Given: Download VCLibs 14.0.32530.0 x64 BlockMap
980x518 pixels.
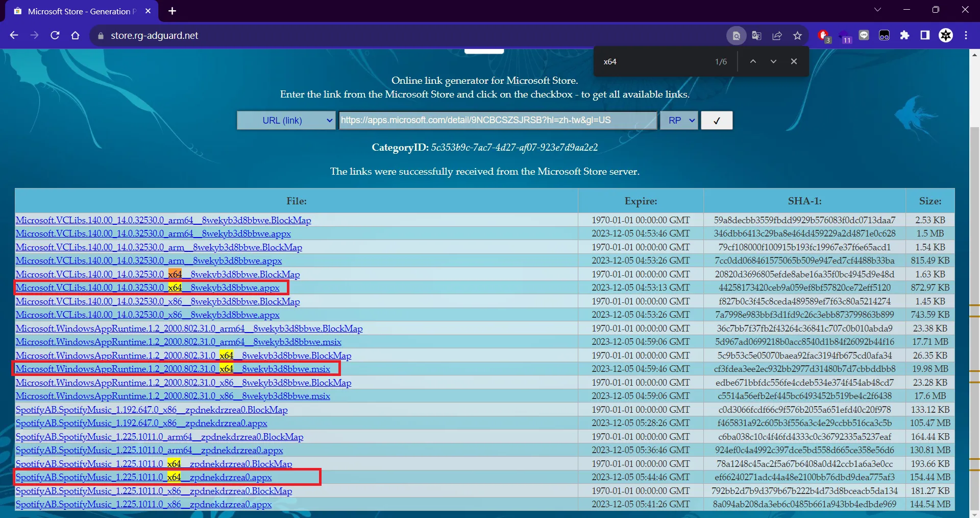Looking at the screenshot, I should click(x=158, y=274).
